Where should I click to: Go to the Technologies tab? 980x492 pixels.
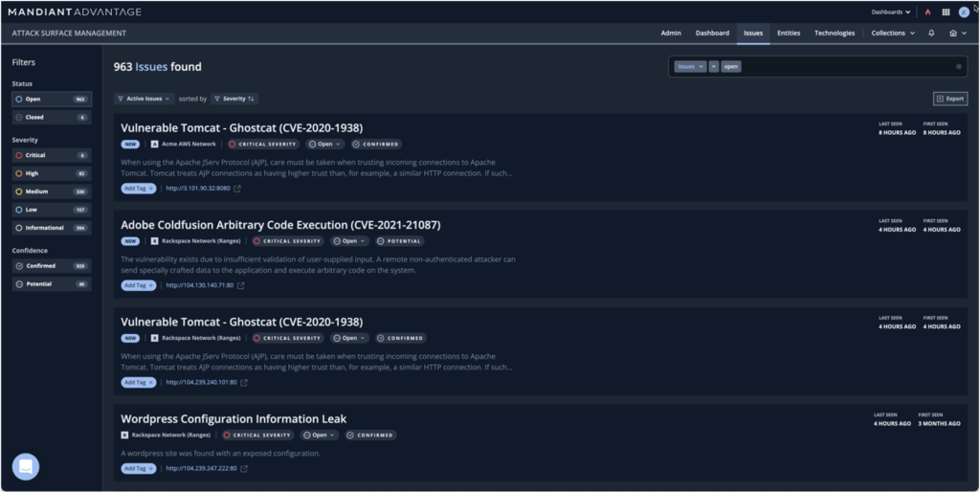pyautogui.click(x=835, y=33)
